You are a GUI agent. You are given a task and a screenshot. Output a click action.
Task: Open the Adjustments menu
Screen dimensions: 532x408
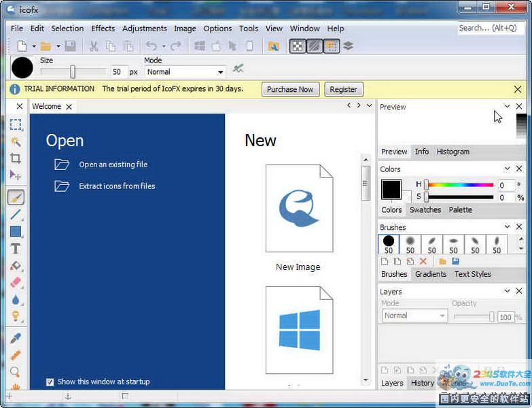click(145, 29)
